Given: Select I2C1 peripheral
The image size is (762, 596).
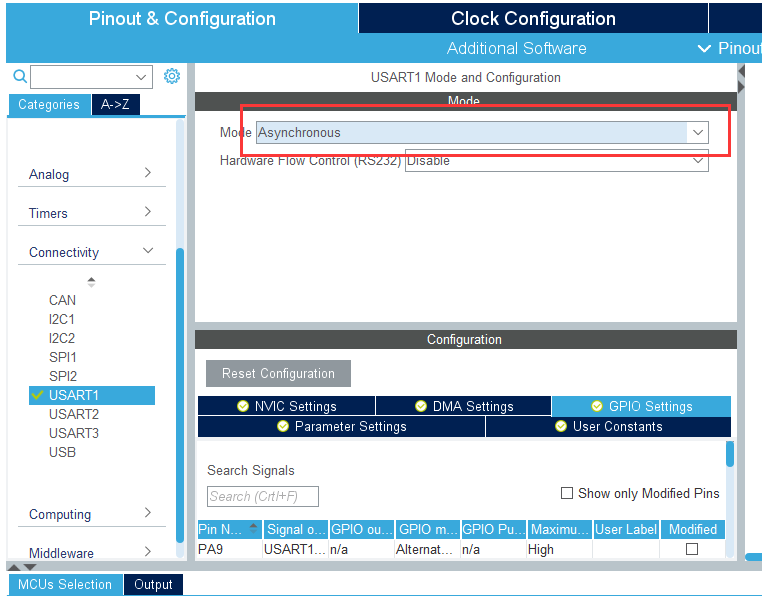Looking at the screenshot, I should pyautogui.click(x=62, y=319).
